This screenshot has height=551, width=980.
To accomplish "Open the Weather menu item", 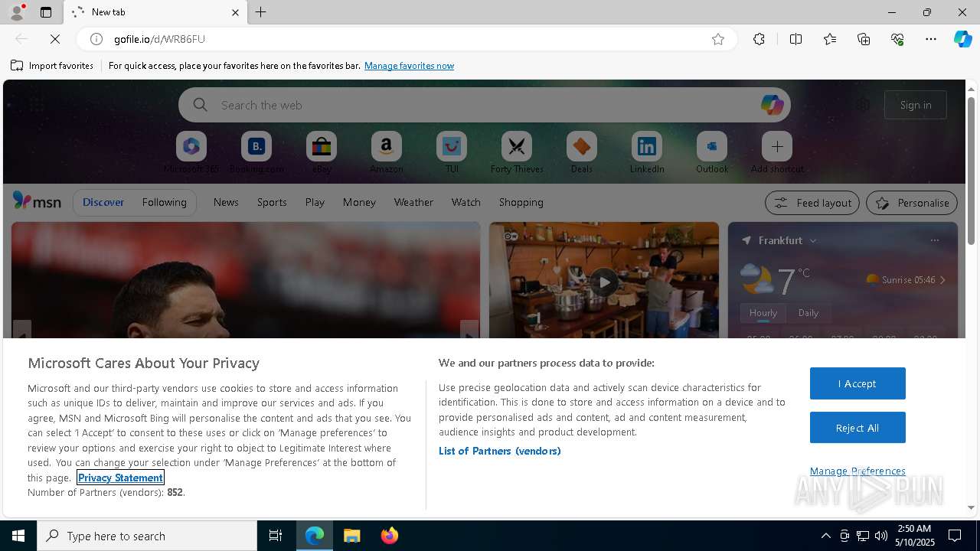I will (x=413, y=202).
